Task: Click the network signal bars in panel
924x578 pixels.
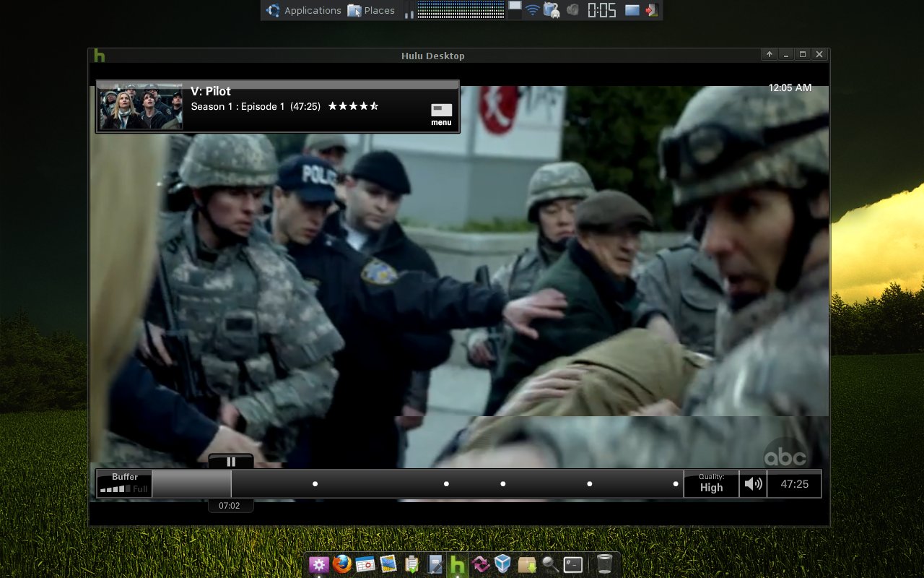Action: click(409, 12)
